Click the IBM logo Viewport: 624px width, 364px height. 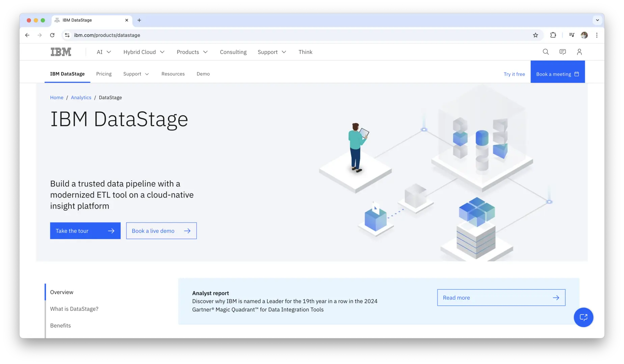point(61,52)
